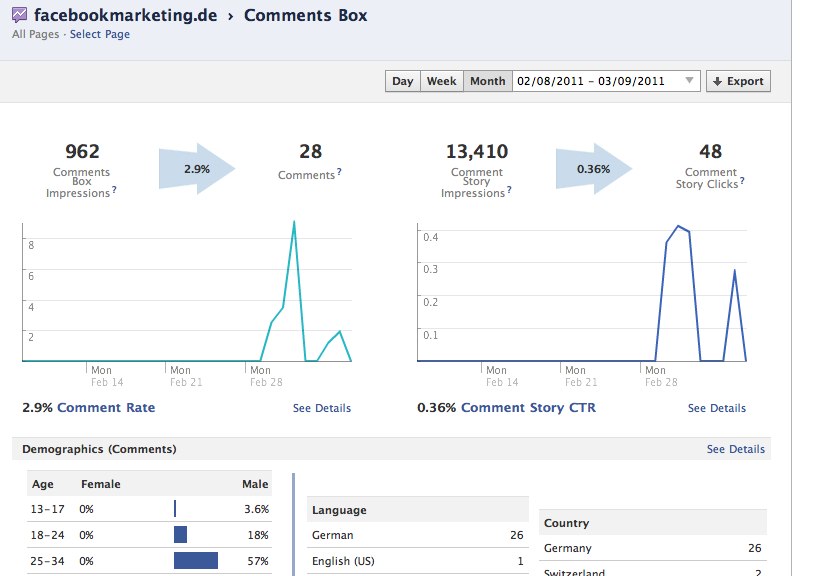Open See Details under Comment Rate chart

[322, 408]
